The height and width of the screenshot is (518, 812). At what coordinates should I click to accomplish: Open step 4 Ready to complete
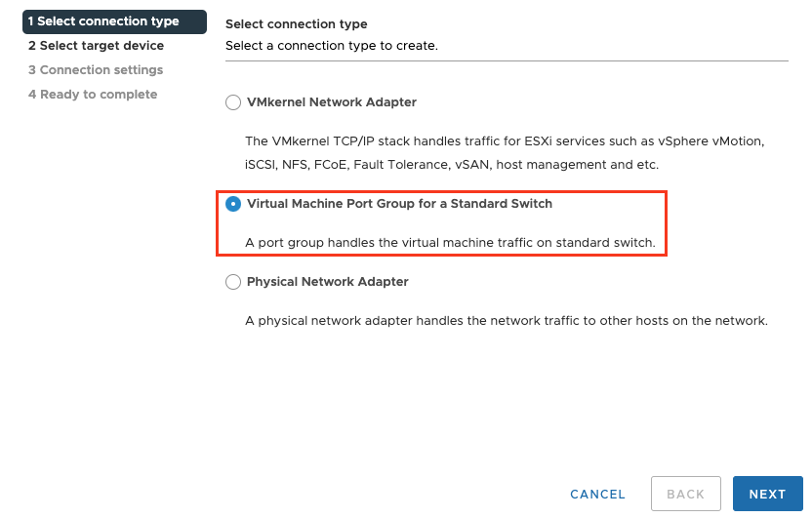[93, 95]
